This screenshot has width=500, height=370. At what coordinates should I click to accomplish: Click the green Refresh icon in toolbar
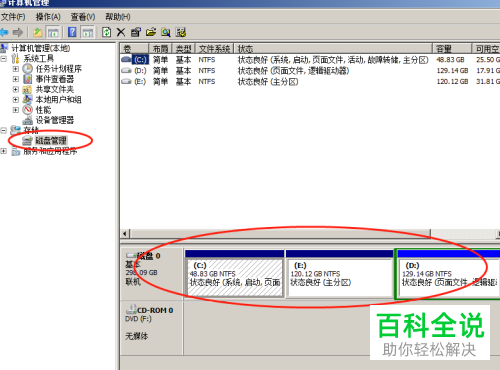point(107,32)
